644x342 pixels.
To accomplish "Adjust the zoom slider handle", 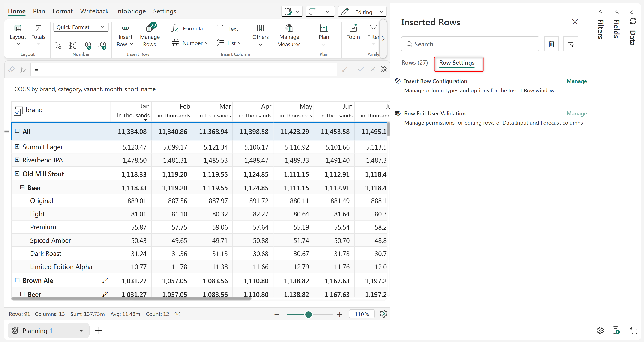I will pos(308,315).
